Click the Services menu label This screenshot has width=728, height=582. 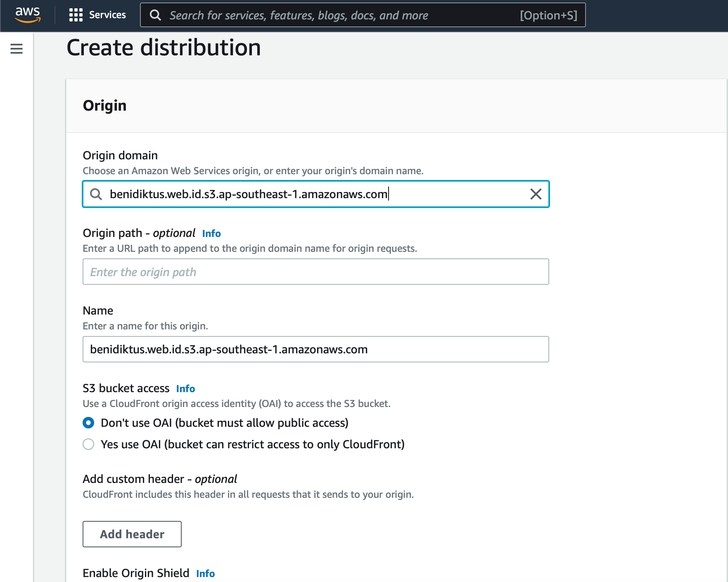[107, 15]
